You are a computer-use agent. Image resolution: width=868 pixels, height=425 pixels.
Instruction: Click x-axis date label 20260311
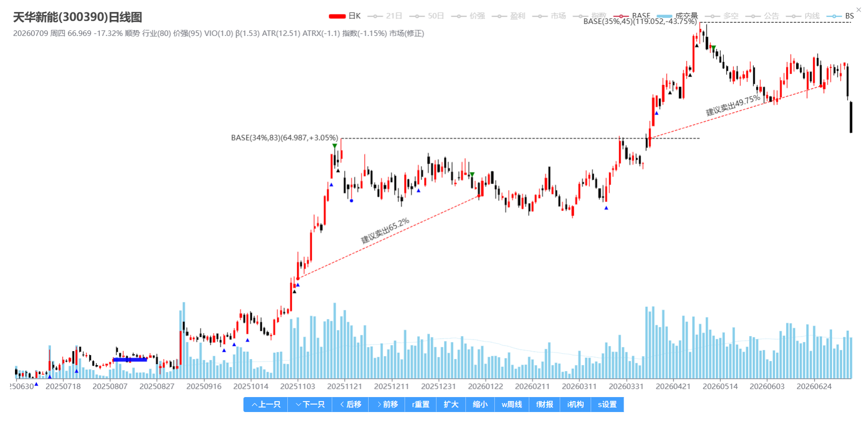click(x=579, y=387)
